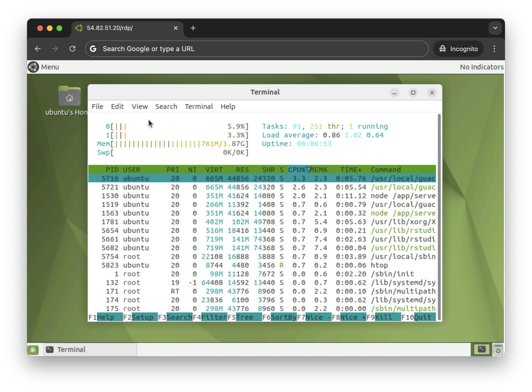Select process row PID 5754 root

pos(262,257)
